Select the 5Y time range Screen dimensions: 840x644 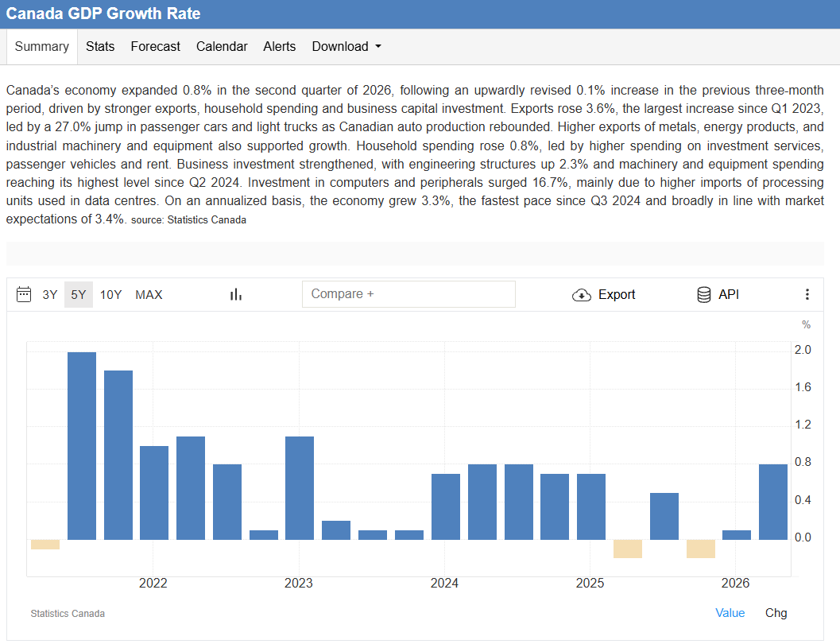78,295
